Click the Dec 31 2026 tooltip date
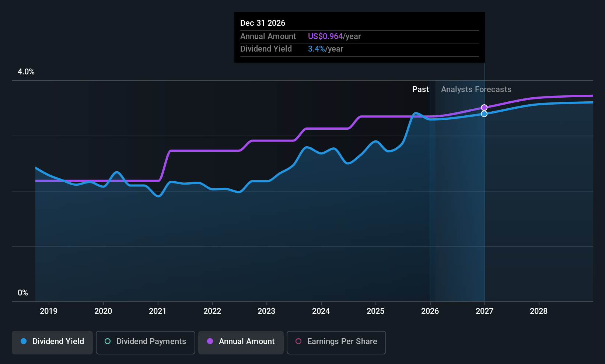 263,23
